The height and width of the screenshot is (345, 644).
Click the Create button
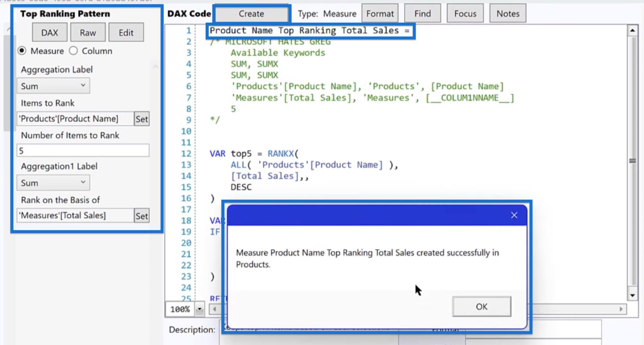click(x=252, y=14)
